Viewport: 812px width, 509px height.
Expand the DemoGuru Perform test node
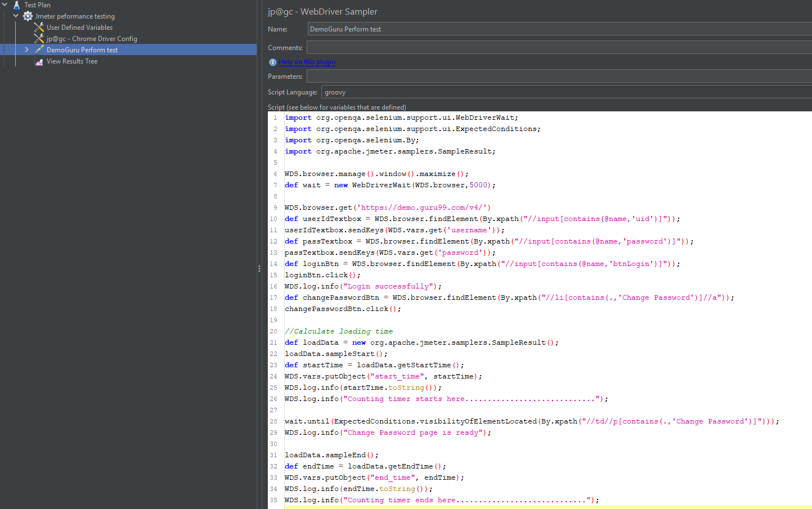coord(26,49)
